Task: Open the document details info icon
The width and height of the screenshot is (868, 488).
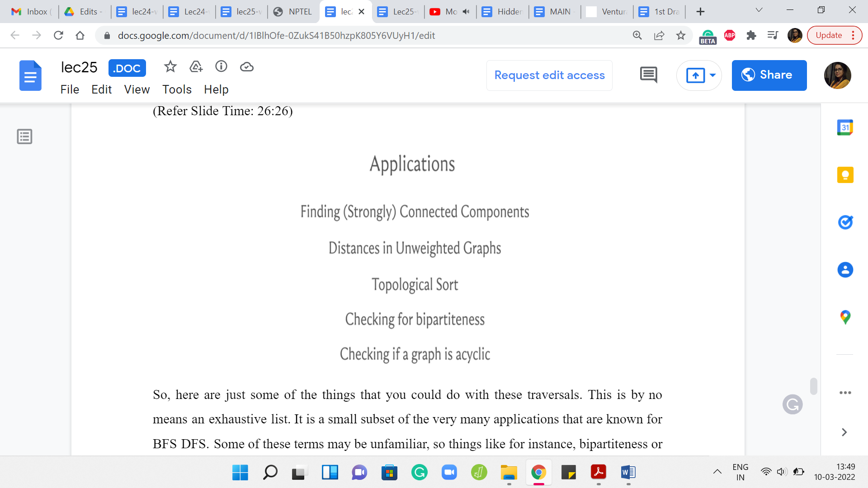Action: tap(221, 67)
